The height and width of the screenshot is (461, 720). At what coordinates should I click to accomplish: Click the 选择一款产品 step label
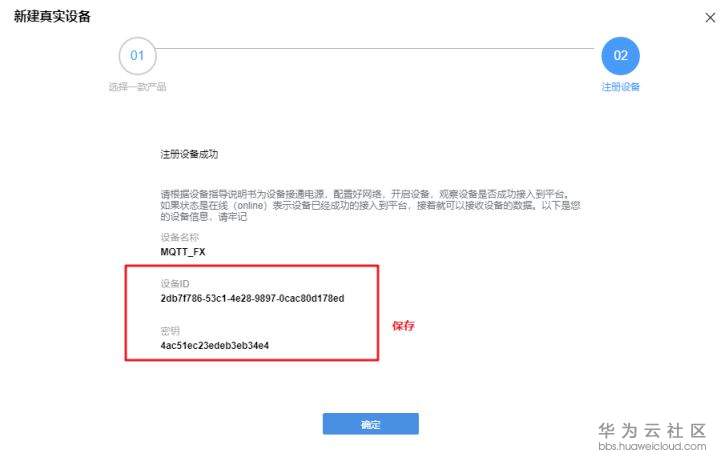pyautogui.click(x=137, y=87)
